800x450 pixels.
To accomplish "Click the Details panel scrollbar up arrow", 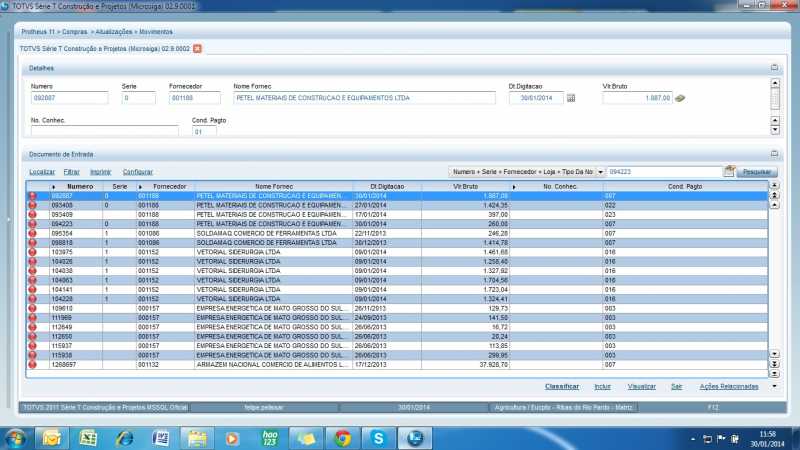I will coord(775,83).
